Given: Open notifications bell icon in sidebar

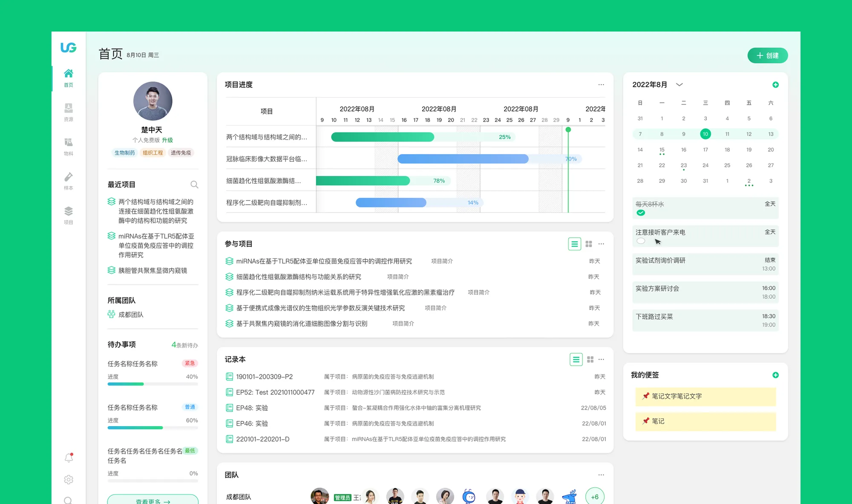Looking at the screenshot, I should coord(69,458).
